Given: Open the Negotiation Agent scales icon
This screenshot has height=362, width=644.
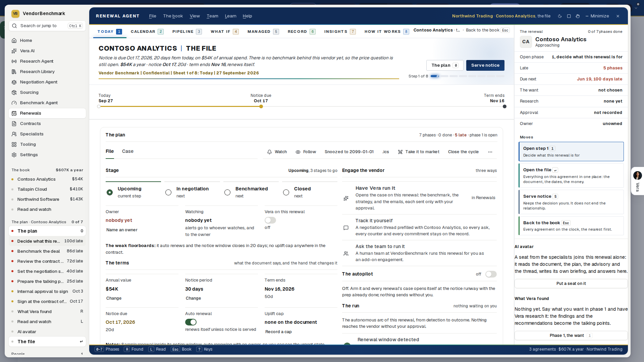Looking at the screenshot, I should (14, 82).
